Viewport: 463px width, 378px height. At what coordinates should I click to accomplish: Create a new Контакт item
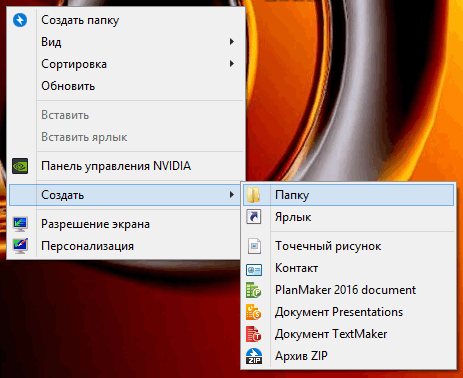(x=349, y=268)
